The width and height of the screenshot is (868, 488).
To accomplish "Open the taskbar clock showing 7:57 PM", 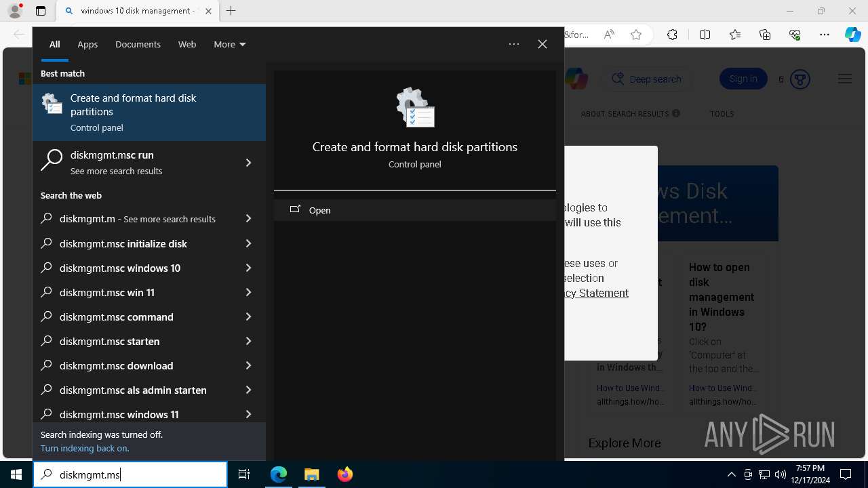I will pos(810,474).
